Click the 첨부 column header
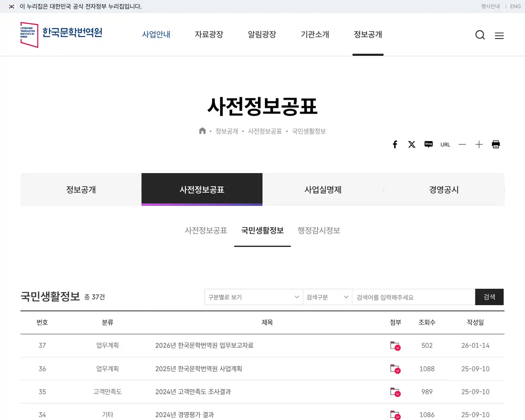This screenshot has height=420, width=525. tap(395, 322)
